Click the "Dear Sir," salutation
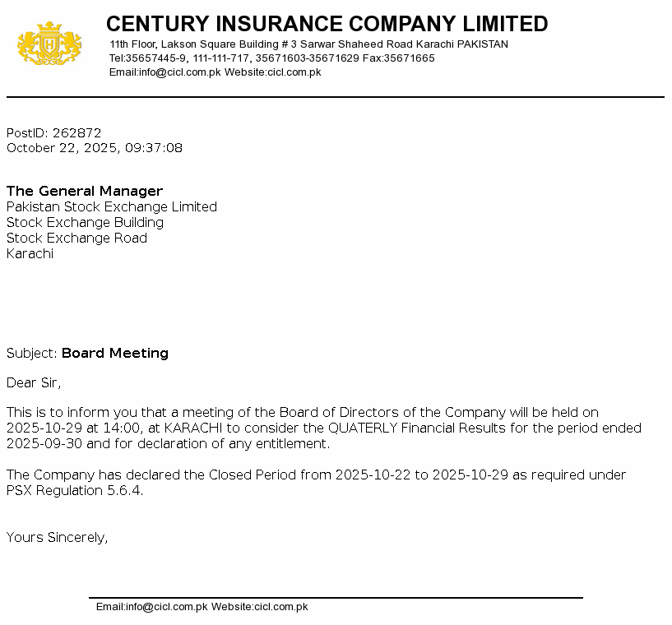This screenshot has width=672, height=625. pyautogui.click(x=34, y=383)
